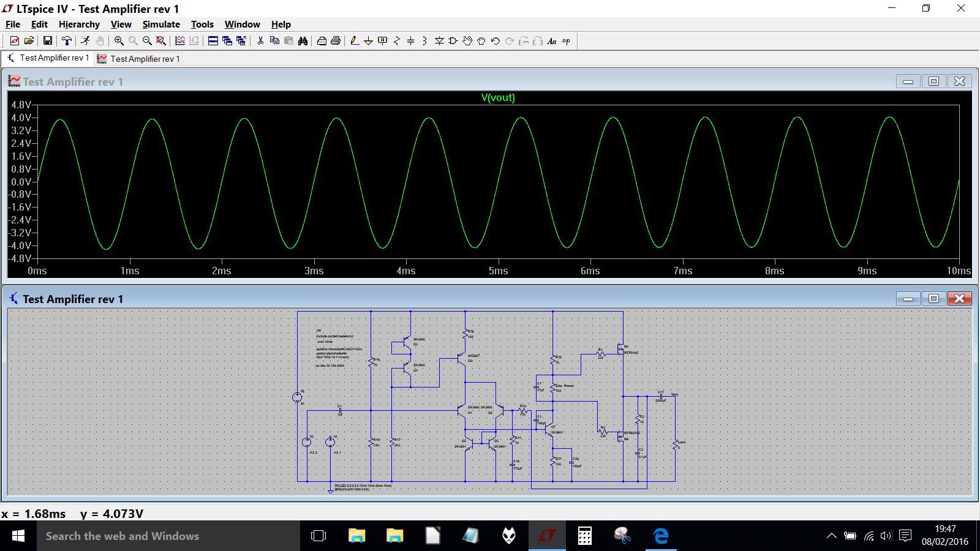Open Task View on the taskbar
The image size is (980, 551).
318,536
